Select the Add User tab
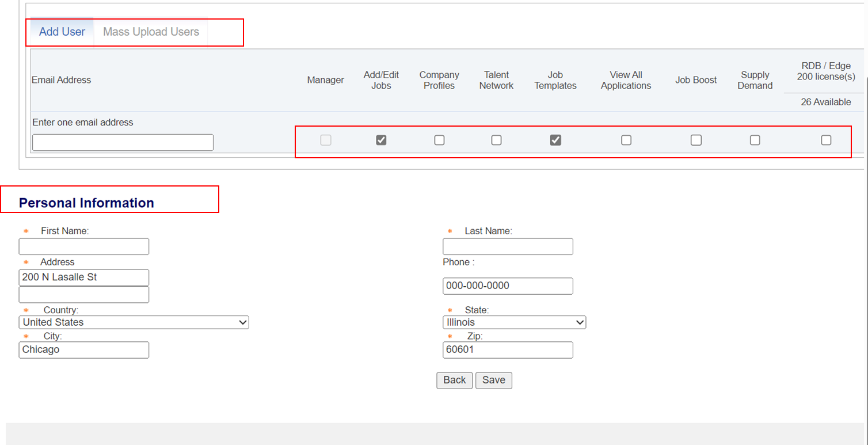 click(61, 32)
